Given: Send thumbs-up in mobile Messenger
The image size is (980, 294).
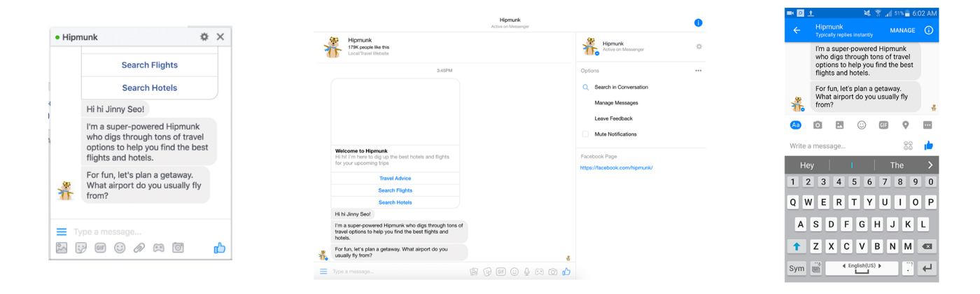Looking at the screenshot, I should pyautogui.click(x=929, y=146).
